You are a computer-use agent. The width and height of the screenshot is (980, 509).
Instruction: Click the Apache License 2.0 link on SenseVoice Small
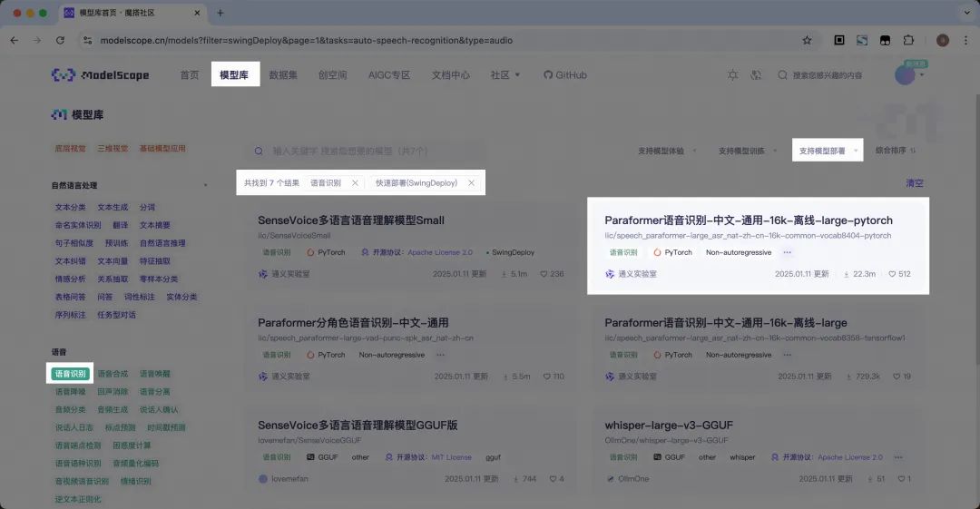point(440,252)
